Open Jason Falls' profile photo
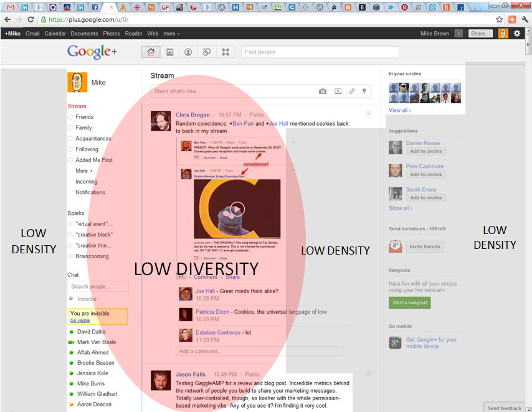The width and height of the screenshot is (532, 412). 161,380
